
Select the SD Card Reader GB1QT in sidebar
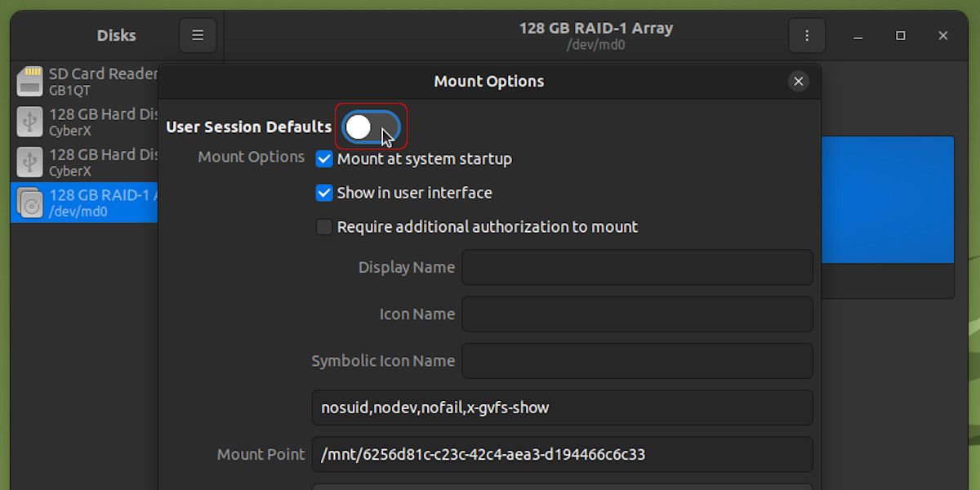pyautogui.click(x=90, y=79)
